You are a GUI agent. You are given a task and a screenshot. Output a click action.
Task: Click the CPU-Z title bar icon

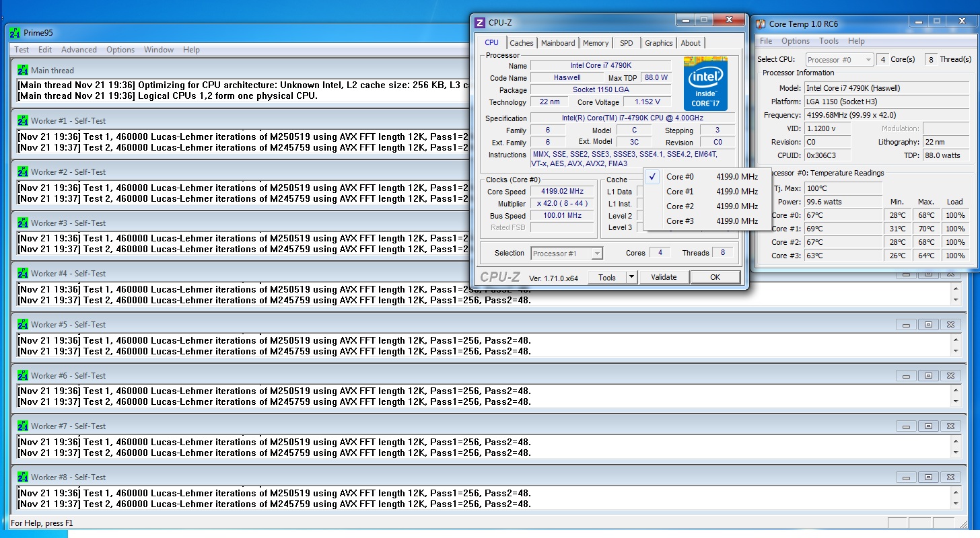coord(480,23)
